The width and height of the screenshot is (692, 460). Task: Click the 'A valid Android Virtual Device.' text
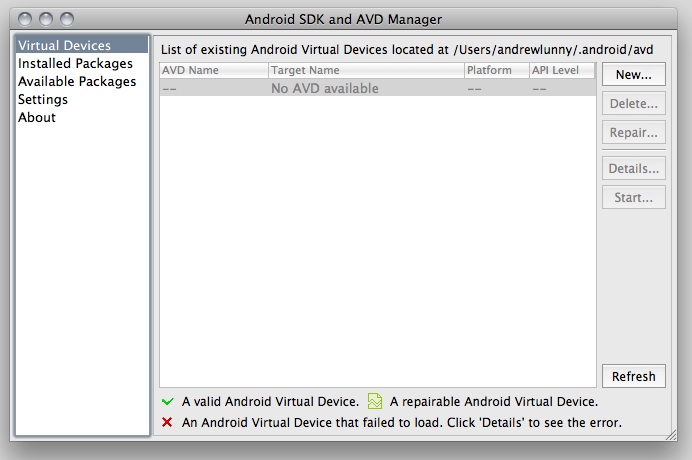(x=270, y=401)
